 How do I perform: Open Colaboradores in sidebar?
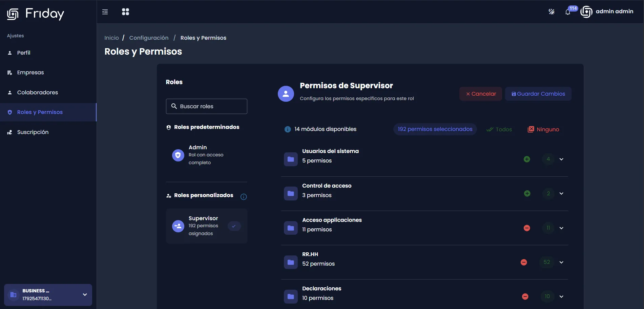click(48, 93)
